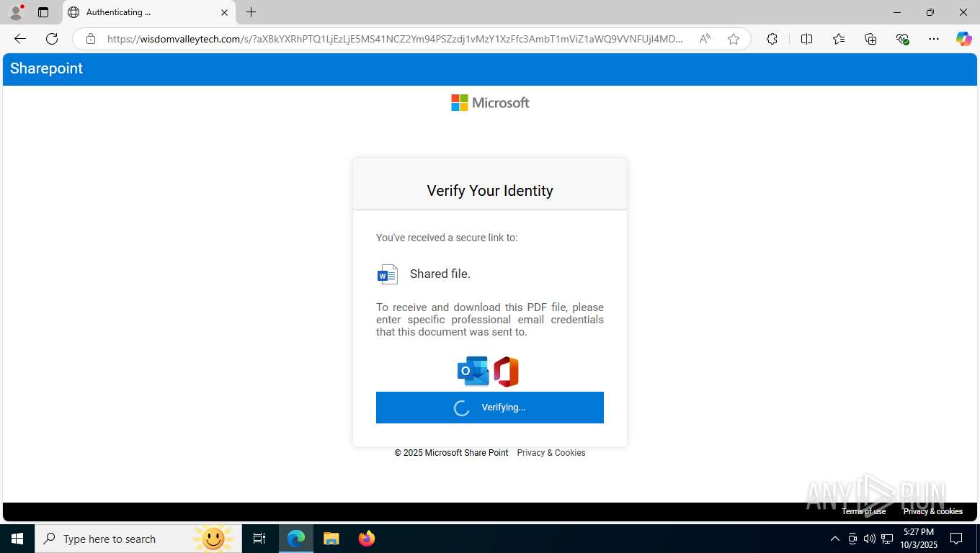The image size is (980, 553).
Task: Open the Windows Start menu
Action: click(17, 539)
